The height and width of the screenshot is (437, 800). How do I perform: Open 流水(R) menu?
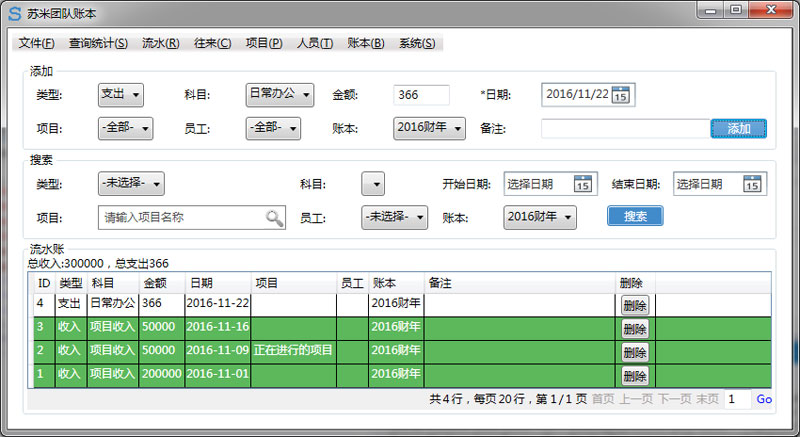(x=161, y=43)
